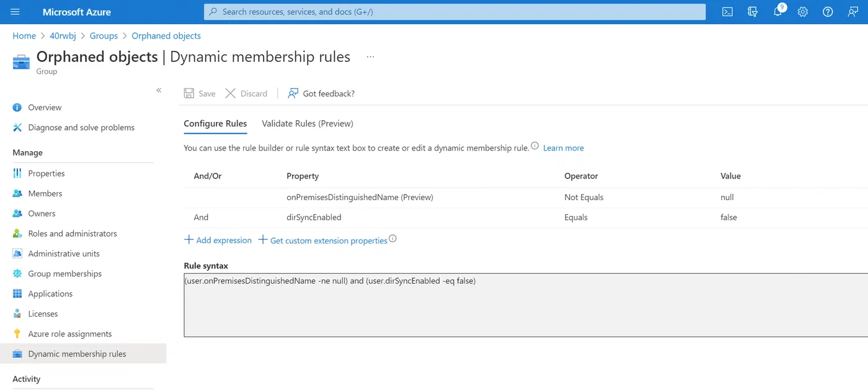Click the Diagnose and solve problems wrench icon
The width and height of the screenshot is (868, 391).
17,128
